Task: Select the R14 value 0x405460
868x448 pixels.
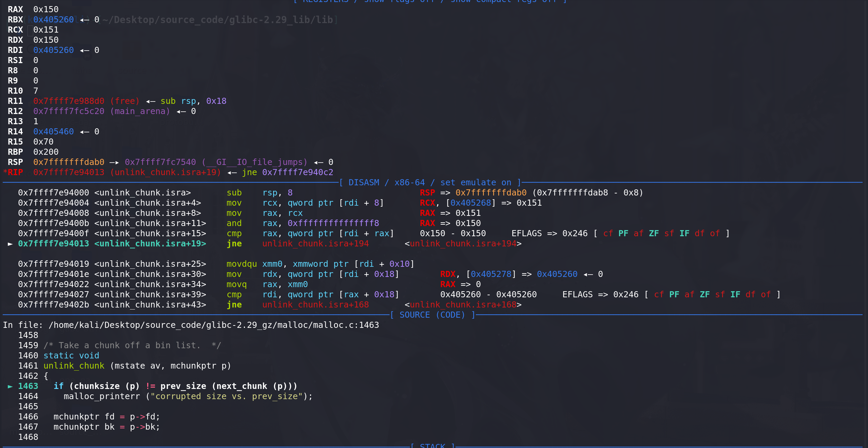Action: pyautogui.click(x=54, y=132)
